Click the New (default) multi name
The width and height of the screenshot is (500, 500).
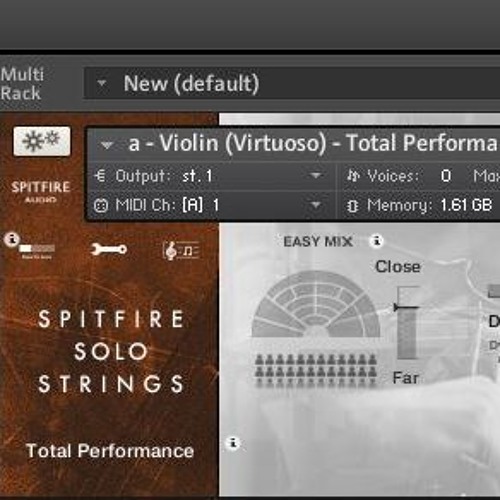191,83
